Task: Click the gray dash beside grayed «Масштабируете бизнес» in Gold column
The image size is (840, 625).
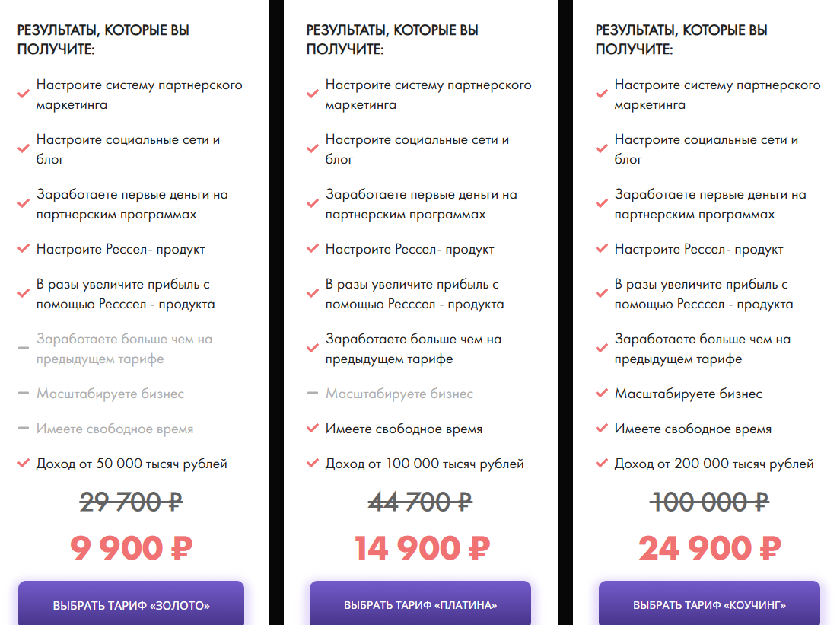Action: click(24, 394)
